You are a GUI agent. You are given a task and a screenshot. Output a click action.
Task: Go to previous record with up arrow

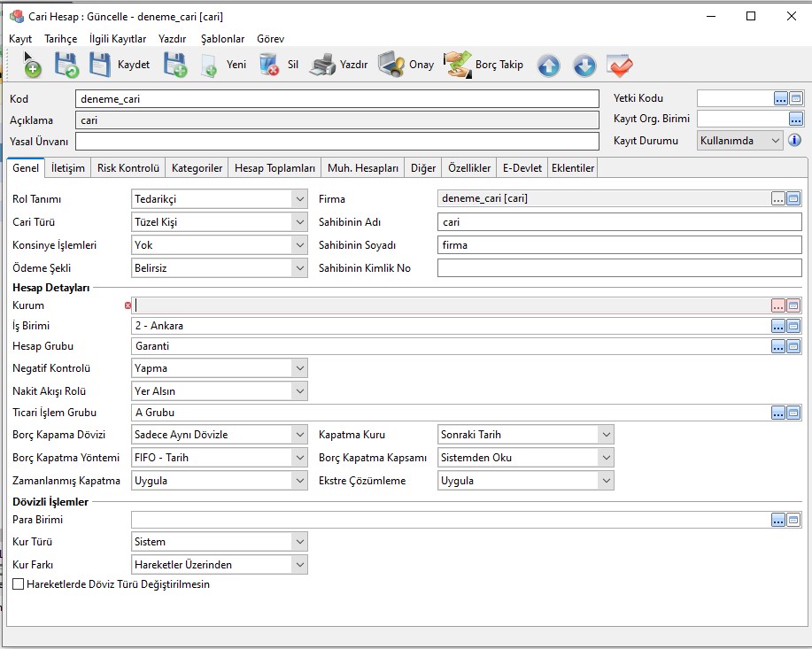pyautogui.click(x=549, y=65)
